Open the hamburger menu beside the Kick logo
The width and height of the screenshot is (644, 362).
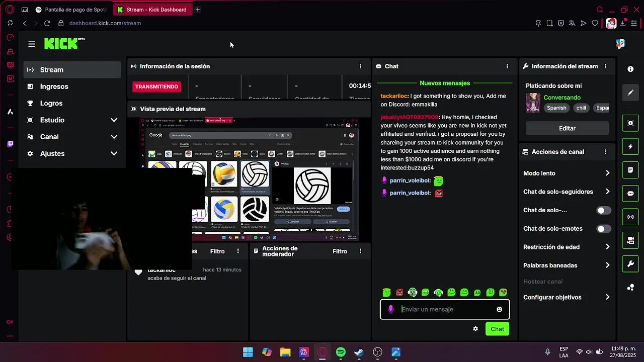(x=32, y=44)
